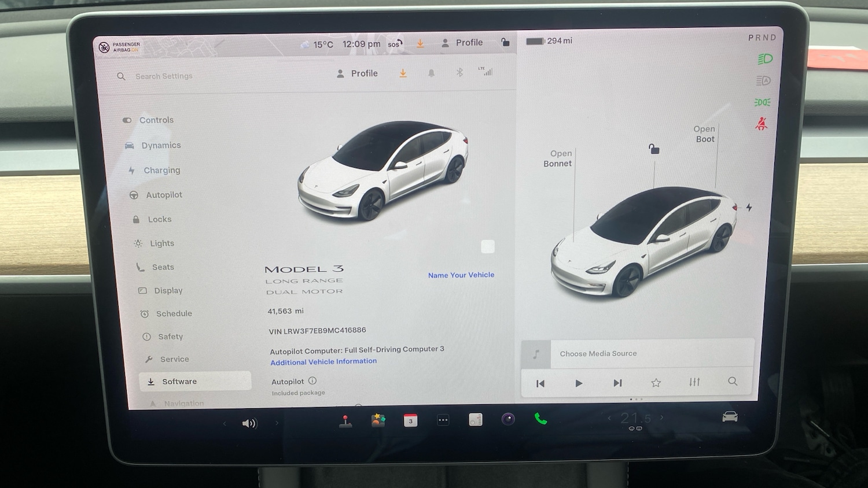Tap the 21.5 temperature readout
This screenshot has width=868, height=488.
tap(635, 417)
